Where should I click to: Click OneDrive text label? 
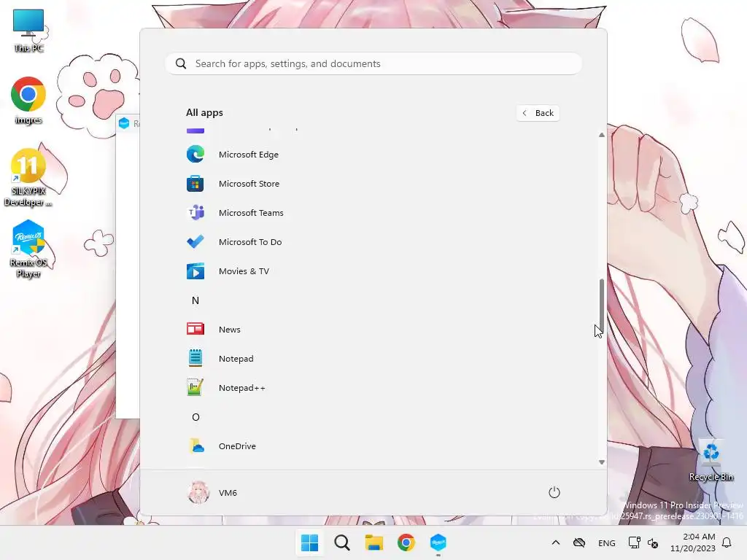(237, 446)
